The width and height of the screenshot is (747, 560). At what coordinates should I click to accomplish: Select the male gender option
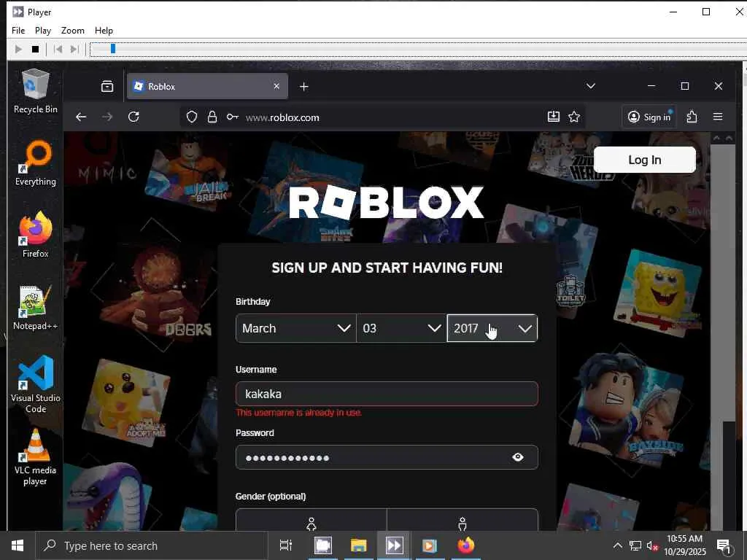(462, 520)
